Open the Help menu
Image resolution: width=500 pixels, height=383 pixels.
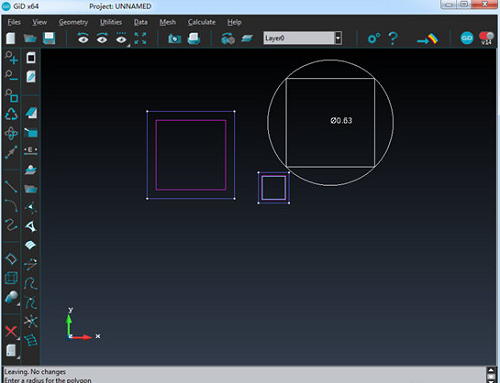tap(234, 22)
